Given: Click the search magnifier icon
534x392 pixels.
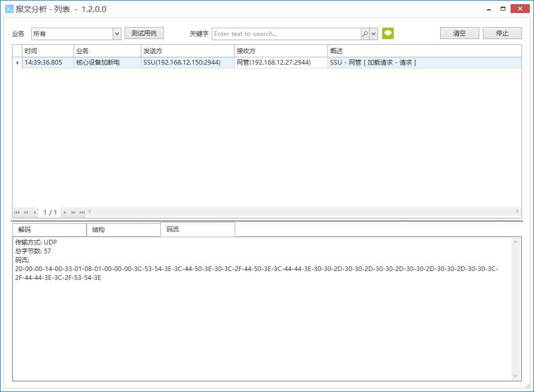Looking at the screenshot, I should [x=365, y=34].
